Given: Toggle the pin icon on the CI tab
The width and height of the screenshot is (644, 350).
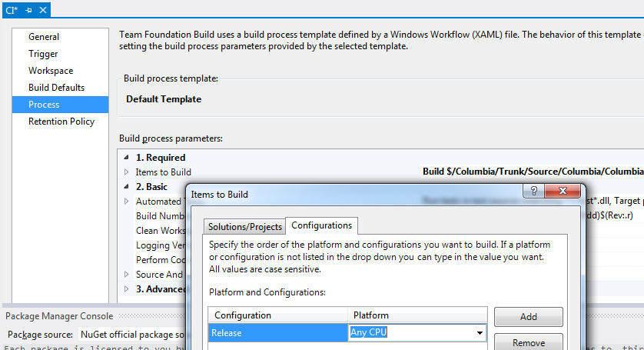Looking at the screenshot, I should pos(28,10).
